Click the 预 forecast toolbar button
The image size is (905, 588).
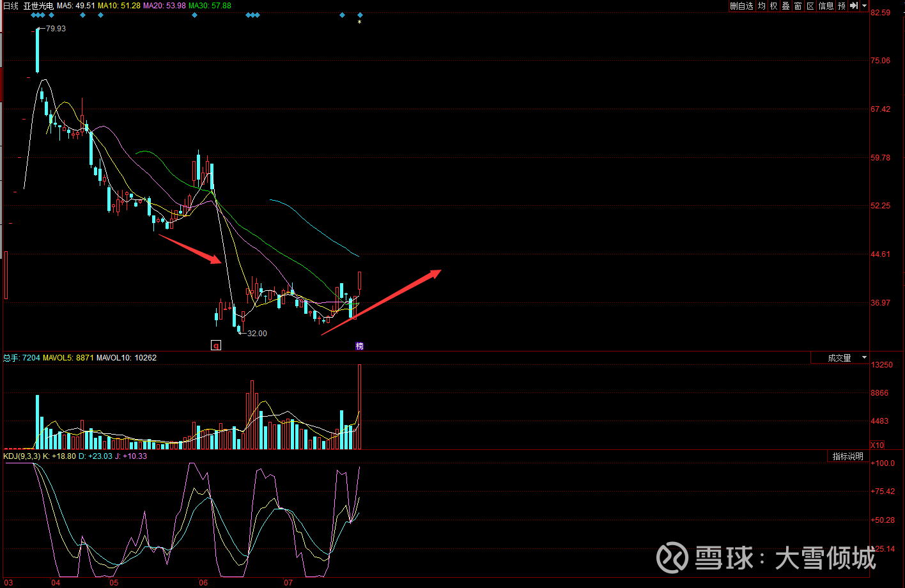pos(841,6)
